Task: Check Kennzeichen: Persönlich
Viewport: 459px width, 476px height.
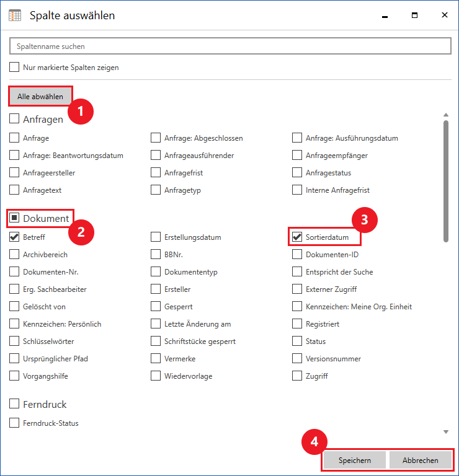Action: pyautogui.click(x=14, y=324)
